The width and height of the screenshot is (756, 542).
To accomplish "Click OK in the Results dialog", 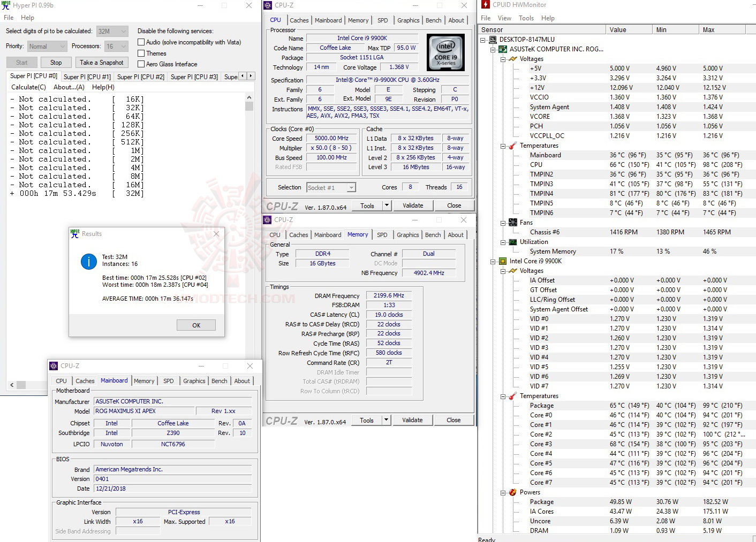I will point(196,325).
